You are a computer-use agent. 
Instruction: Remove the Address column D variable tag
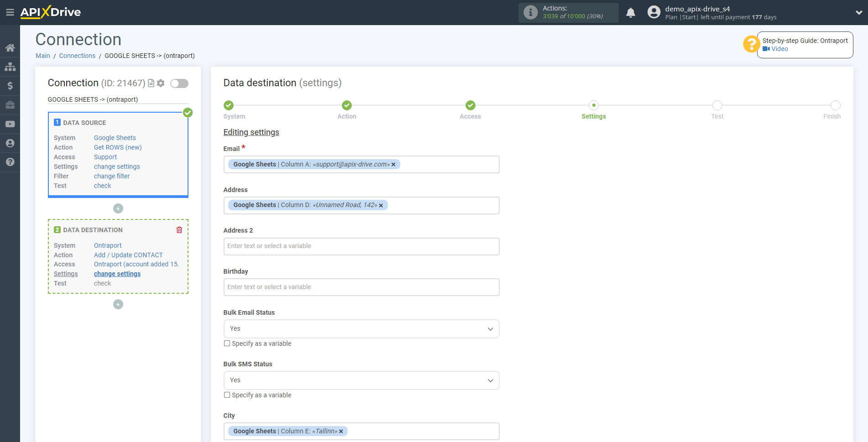coord(381,205)
